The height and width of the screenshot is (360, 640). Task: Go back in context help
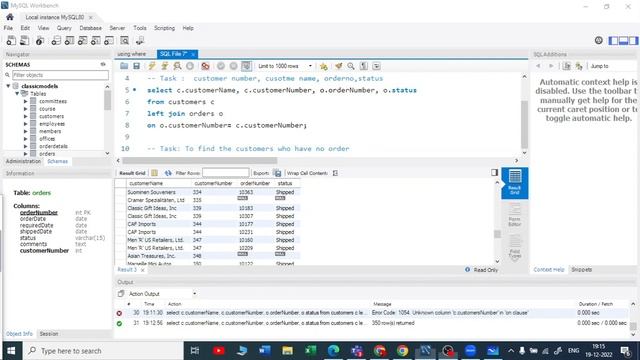click(538, 66)
